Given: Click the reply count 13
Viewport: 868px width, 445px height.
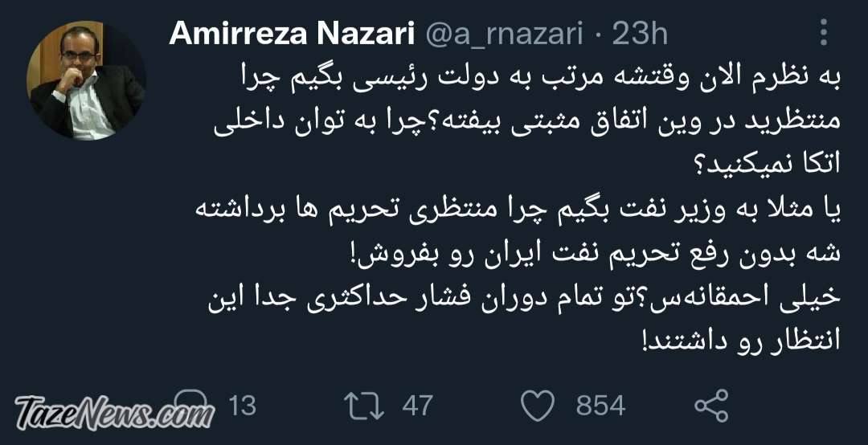Looking at the screenshot, I should point(243,406).
